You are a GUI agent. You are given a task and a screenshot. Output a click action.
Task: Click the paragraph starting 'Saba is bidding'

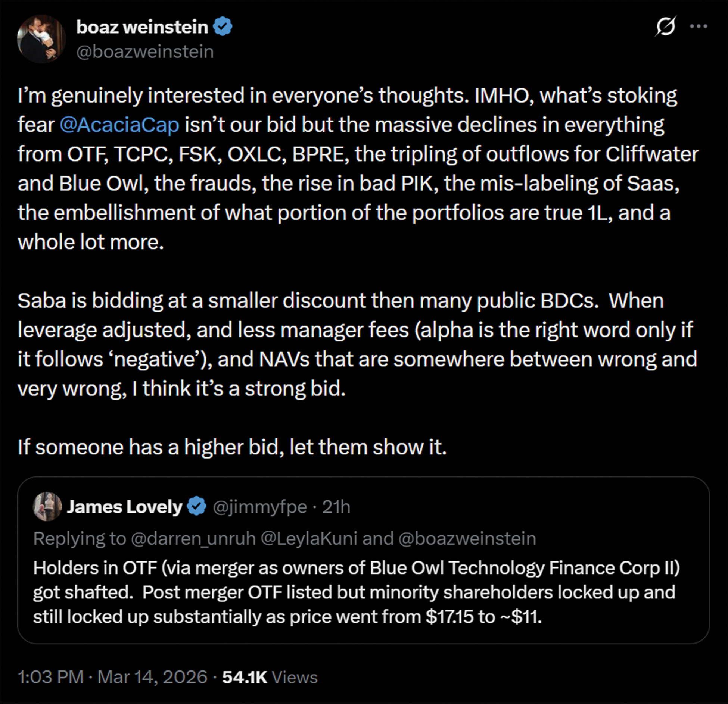click(x=355, y=344)
